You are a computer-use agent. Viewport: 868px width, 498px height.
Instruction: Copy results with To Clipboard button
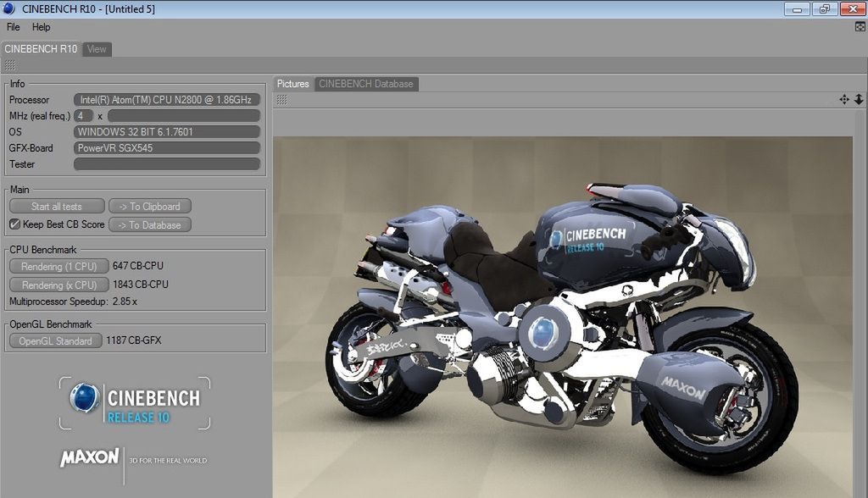tap(149, 207)
